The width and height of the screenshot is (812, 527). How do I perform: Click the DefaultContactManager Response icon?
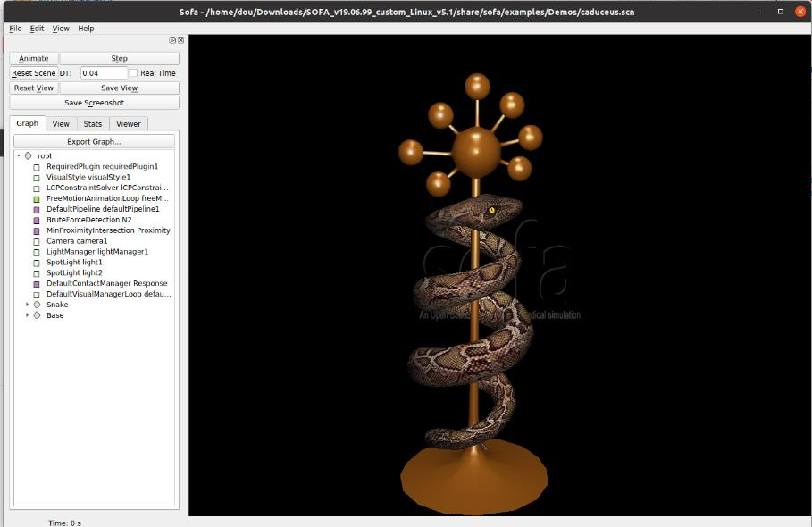[37, 284]
